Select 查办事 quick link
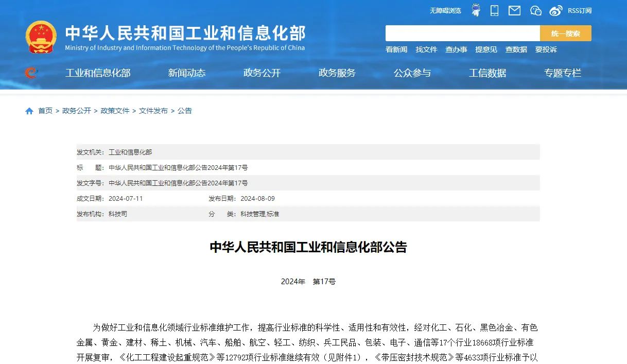Screen dimensions: 627x364 click(456, 49)
